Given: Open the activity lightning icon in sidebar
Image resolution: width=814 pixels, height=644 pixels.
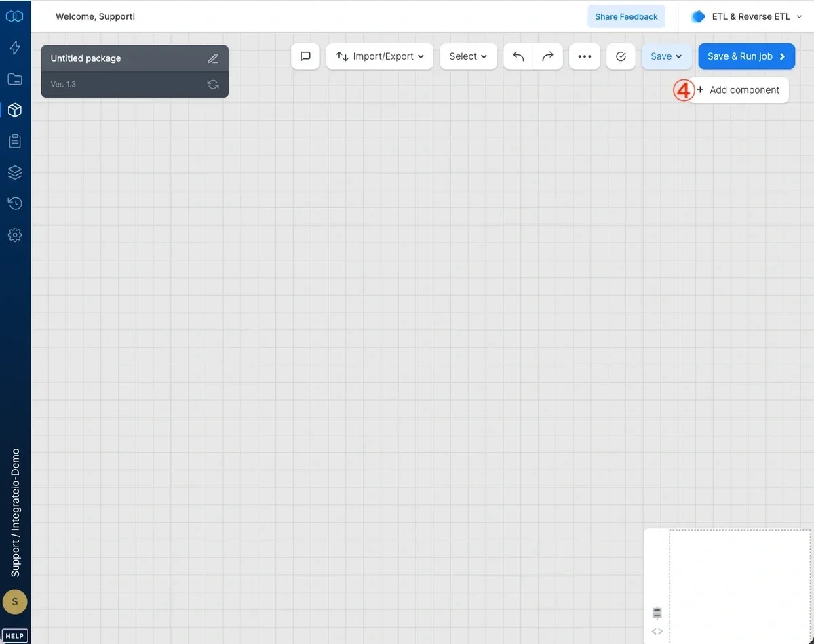Looking at the screenshot, I should pyautogui.click(x=15, y=47).
